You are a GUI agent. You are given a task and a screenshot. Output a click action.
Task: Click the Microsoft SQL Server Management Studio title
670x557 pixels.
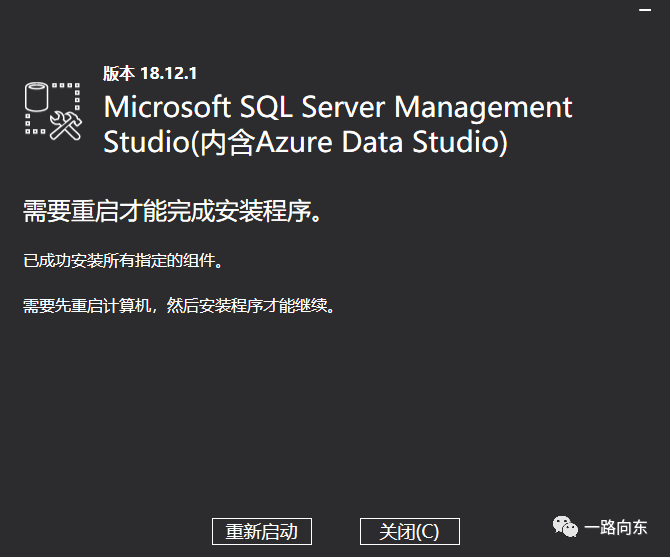coord(338,124)
